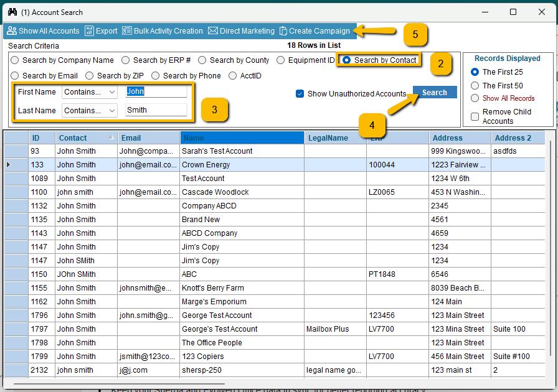558x392 pixels.
Task: Click the sort arrow in Contact column
Action: point(111,138)
